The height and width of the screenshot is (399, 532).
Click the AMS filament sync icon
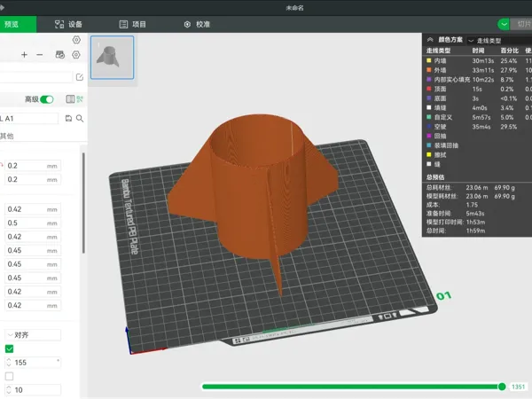pos(60,55)
